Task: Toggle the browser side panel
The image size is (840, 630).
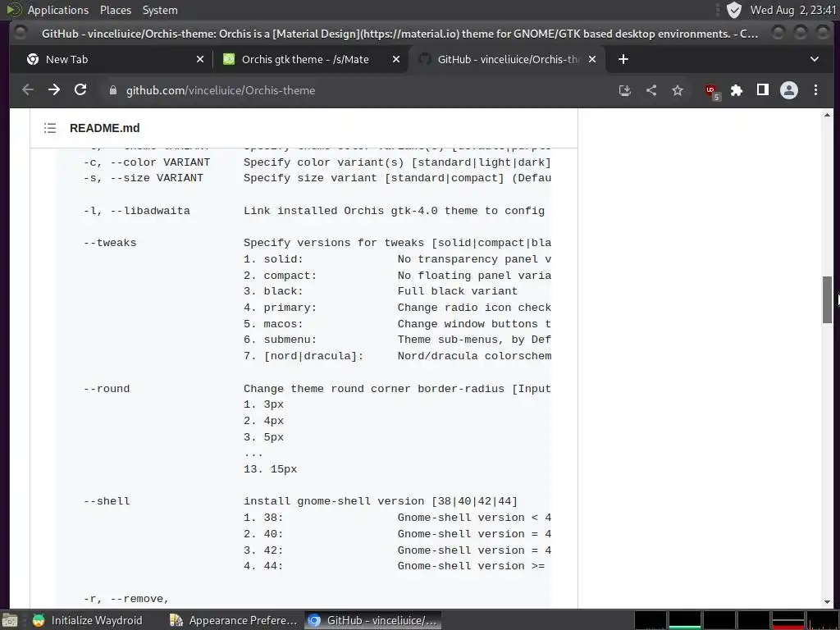Action: coord(763,90)
